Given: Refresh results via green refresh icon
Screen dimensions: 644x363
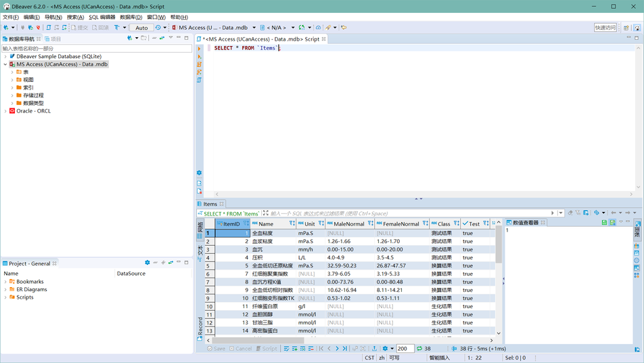Looking at the screenshot, I should tap(419, 349).
